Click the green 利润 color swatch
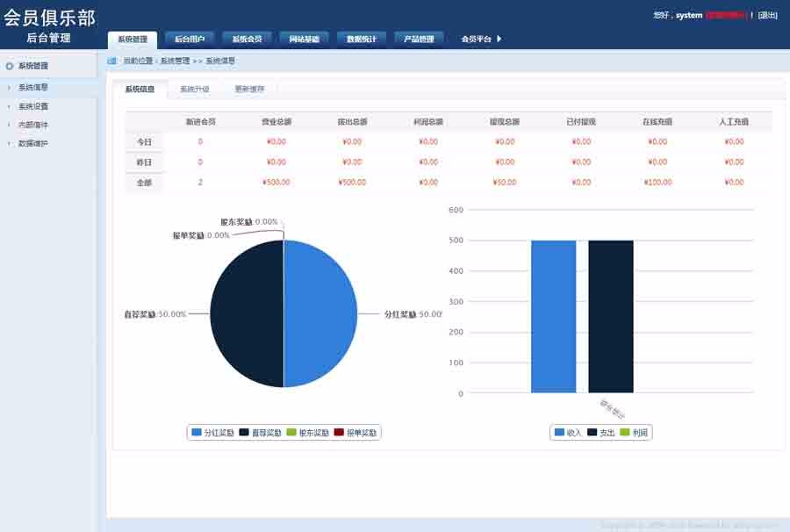Screen dimensions: 790x532 tap(624, 431)
